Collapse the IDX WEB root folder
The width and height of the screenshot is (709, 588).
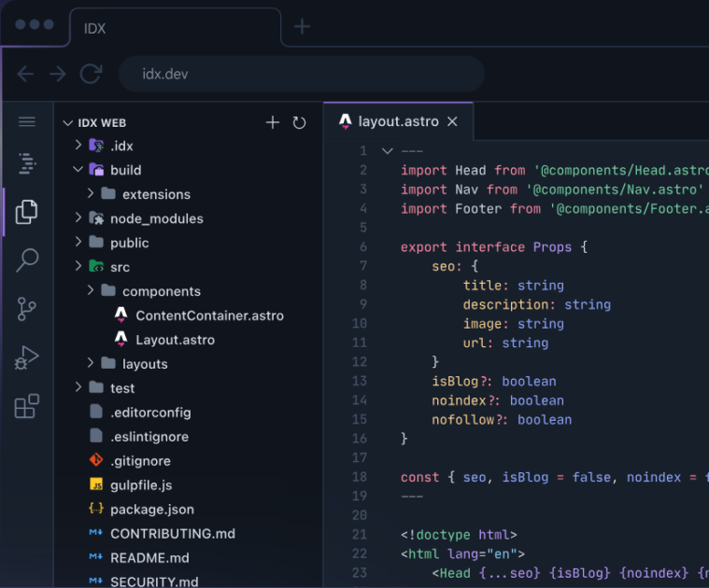(x=67, y=123)
